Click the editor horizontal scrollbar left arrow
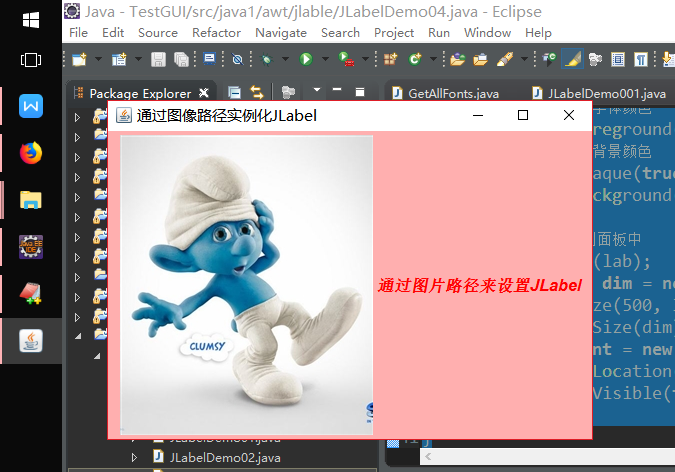The image size is (675, 472). coord(428,456)
